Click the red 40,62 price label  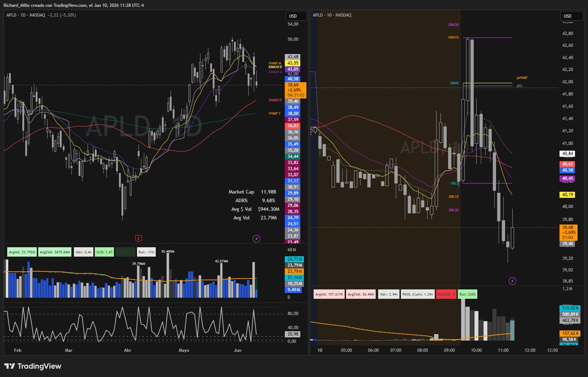pyautogui.click(x=567, y=164)
